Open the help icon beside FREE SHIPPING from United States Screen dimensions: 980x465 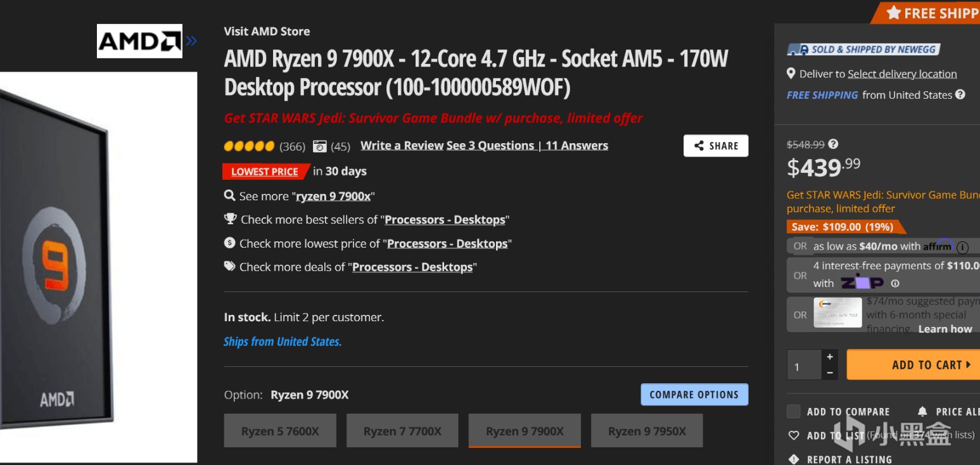960,94
